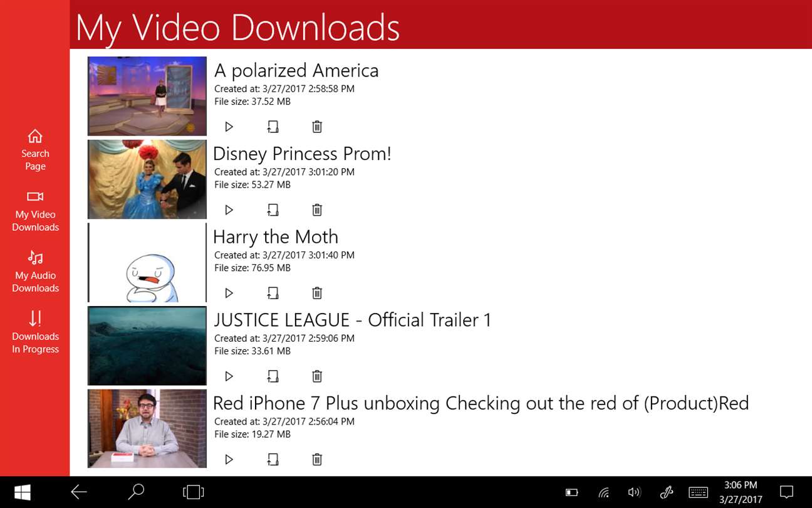Click Created at 3/27/2017 3:01:20 PM text

(284, 172)
